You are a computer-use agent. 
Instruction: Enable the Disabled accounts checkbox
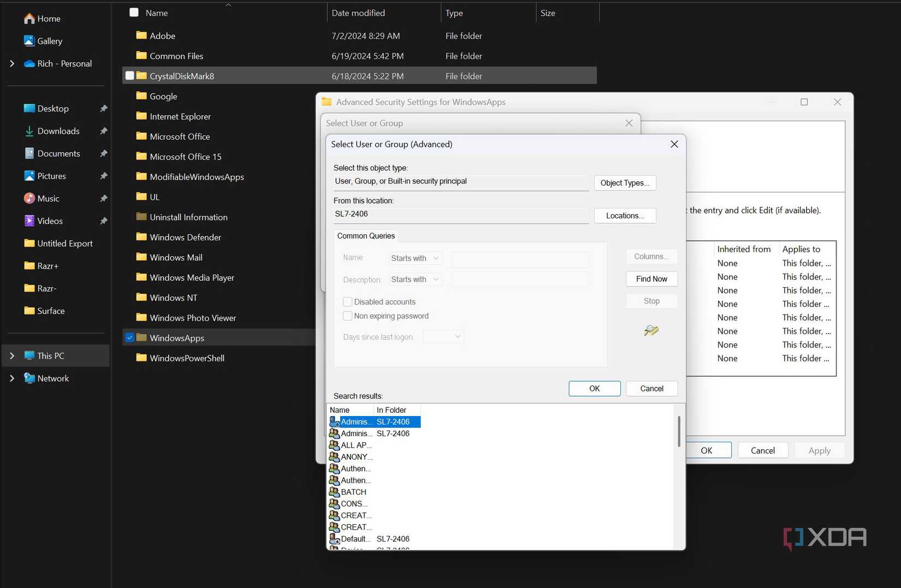pyautogui.click(x=347, y=301)
